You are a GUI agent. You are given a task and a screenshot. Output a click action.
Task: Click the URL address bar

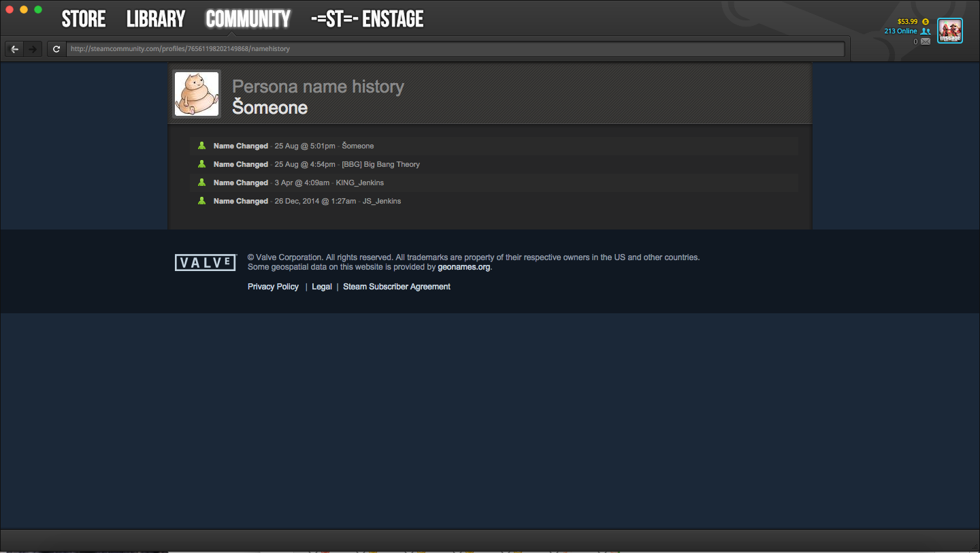click(x=455, y=49)
